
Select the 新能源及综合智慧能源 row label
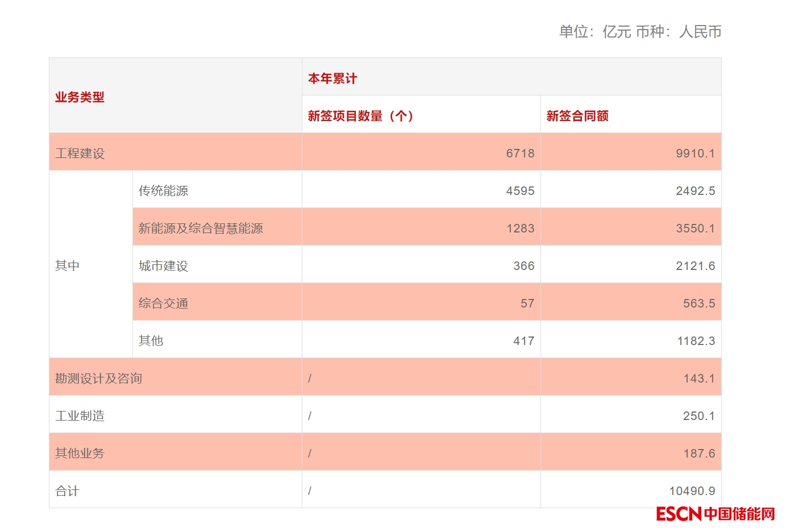click(201, 228)
